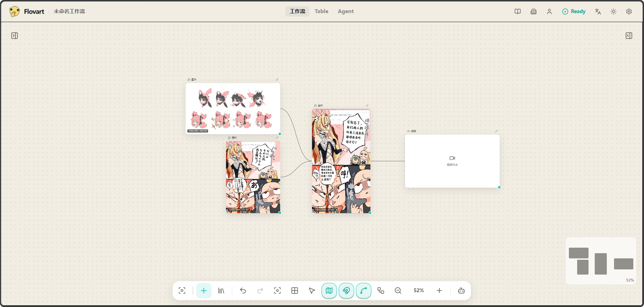644x307 pixels.
Task: Click the Japanese comic node output handle
Action: pyautogui.click(x=280, y=213)
